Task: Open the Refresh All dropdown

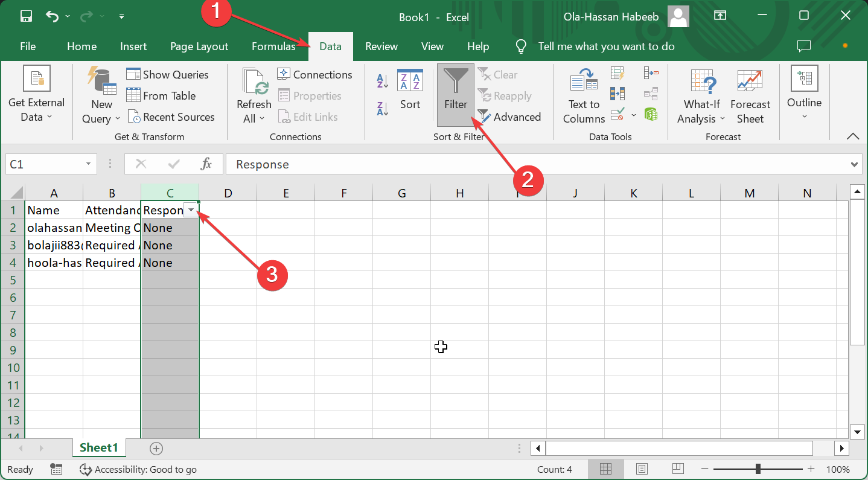Action: (254, 95)
